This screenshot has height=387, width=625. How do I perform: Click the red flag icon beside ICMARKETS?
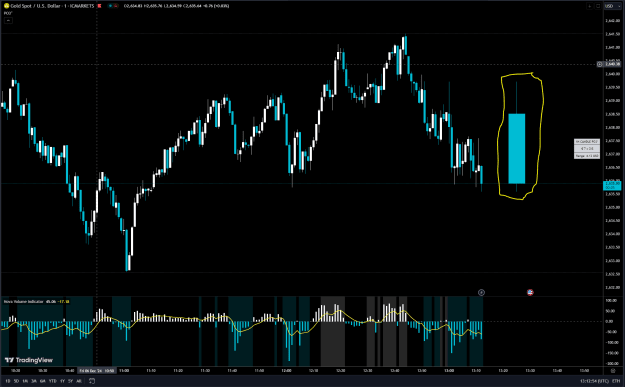tap(99, 6)
